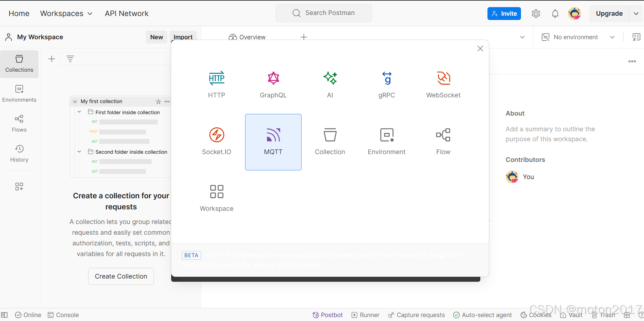Screen dimensions: 644x321
Task: Click Create Collection button
Action: coord(121,276)
